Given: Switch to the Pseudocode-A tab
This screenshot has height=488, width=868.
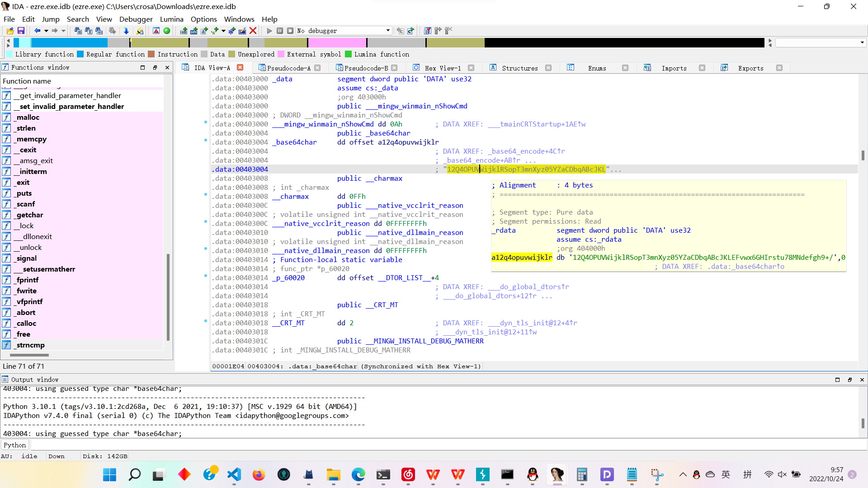Looking at the screenshot, I should coord(288,68).
